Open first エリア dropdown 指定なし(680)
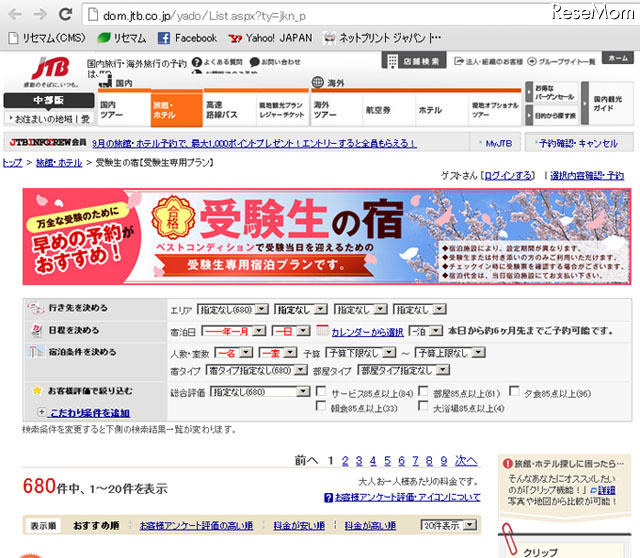 coord(232,309)
